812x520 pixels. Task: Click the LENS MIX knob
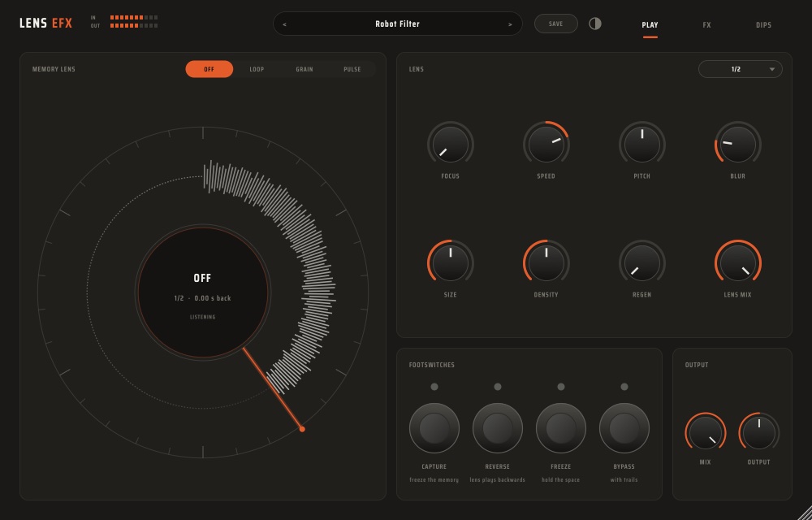[x=738, y=263]
